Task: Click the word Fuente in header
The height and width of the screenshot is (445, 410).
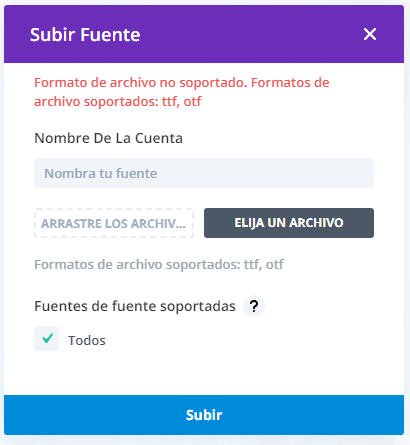Action: tap(110, 35)
